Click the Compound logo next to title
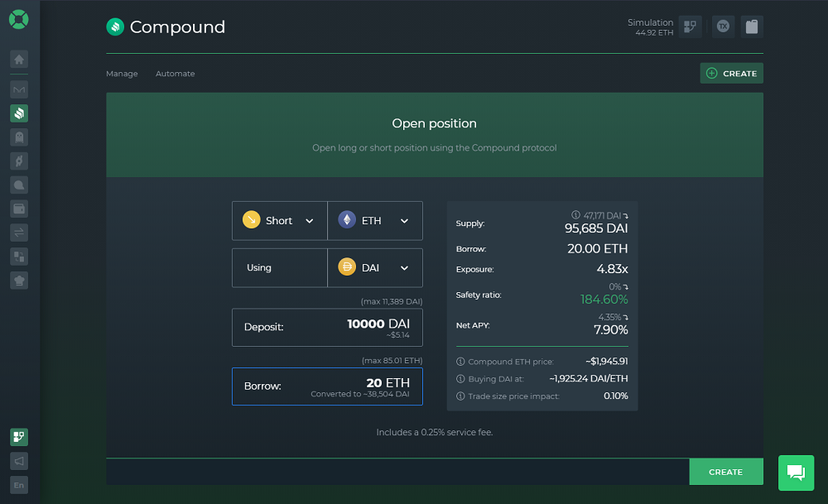Screen dimensions: 828x504 tap(115, 27)
